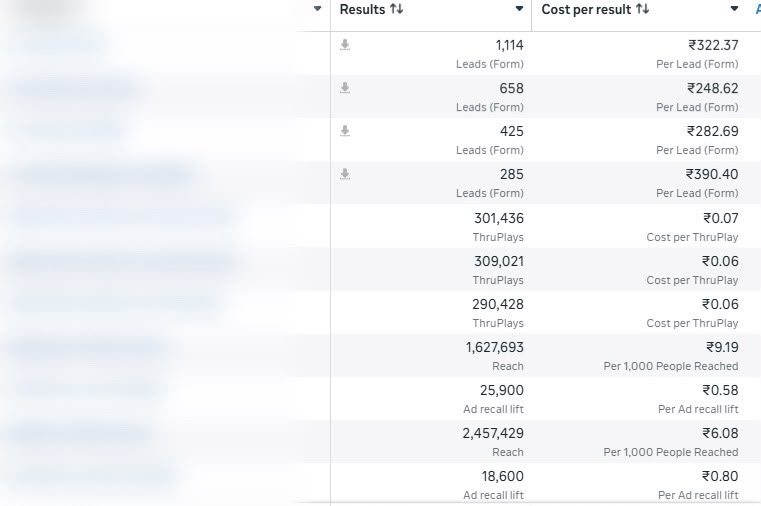This screenshot has width=761, height=506.
Task: Download leads for the 658 results row
Action: pyautogui.click(x=345, y=88)
